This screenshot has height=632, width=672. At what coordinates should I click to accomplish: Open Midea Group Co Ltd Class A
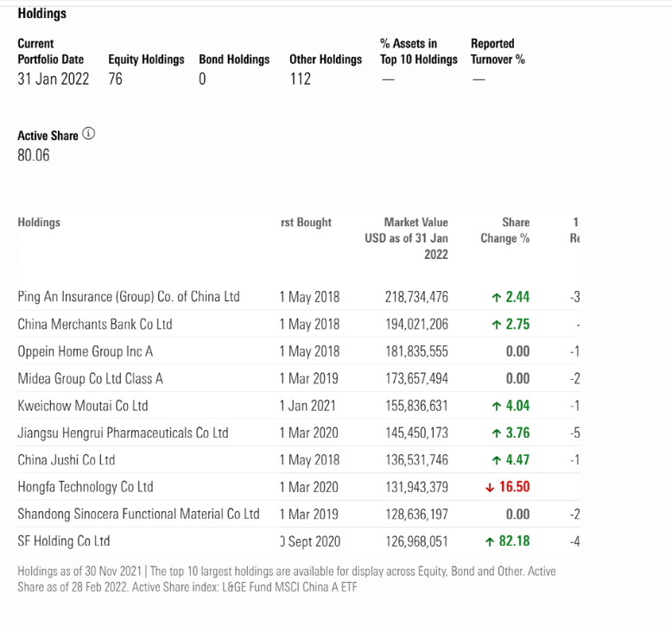coord(91,378)
